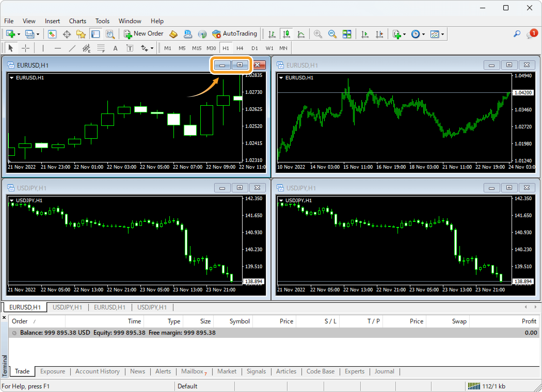Switch to D1 timeframe
The image size is (542, 392).
pos(254,48)
